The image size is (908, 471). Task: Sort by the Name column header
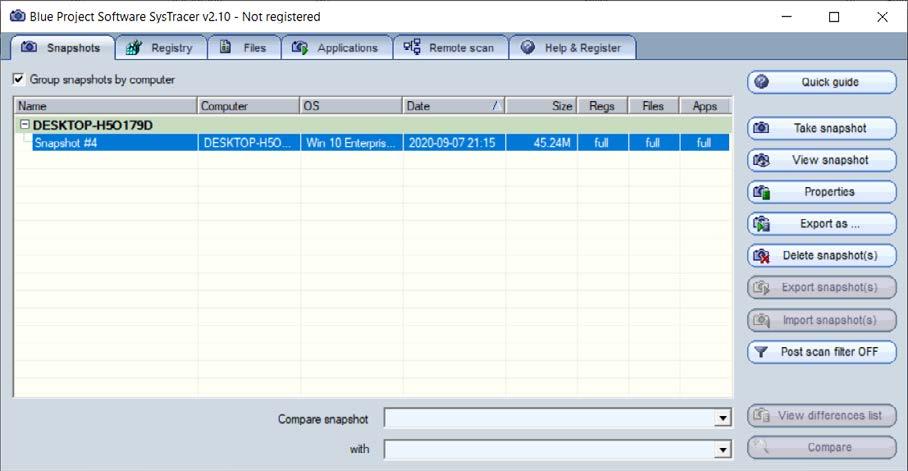[105, 106]
